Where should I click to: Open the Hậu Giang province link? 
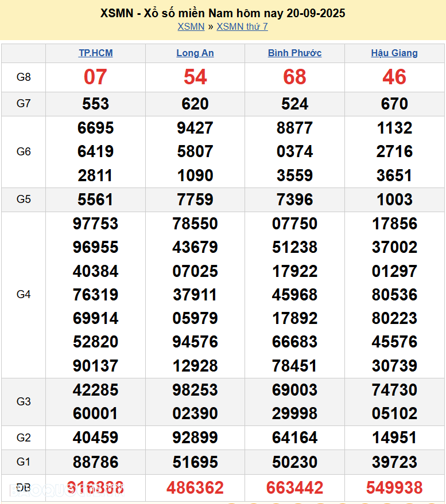pyautogui.click(x=394, y=53)
